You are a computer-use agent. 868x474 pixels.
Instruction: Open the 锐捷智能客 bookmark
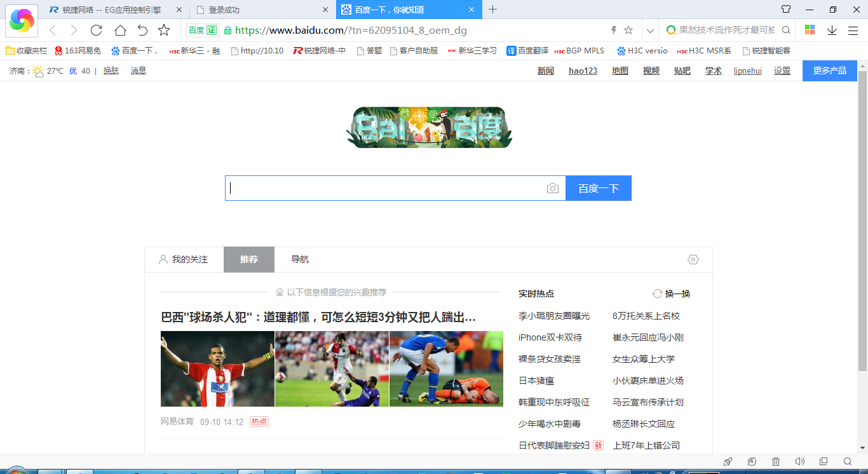point(766,50)
